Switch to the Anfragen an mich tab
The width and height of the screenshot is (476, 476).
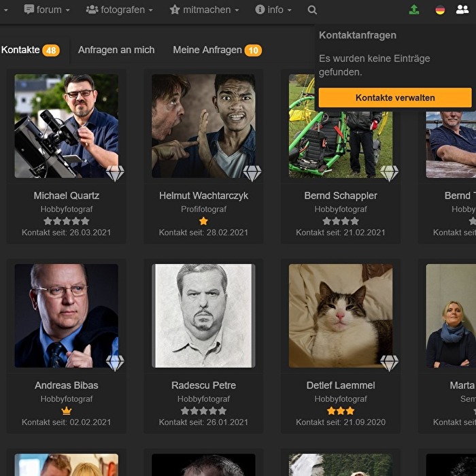pyautogui.click(x=116, y=50)
